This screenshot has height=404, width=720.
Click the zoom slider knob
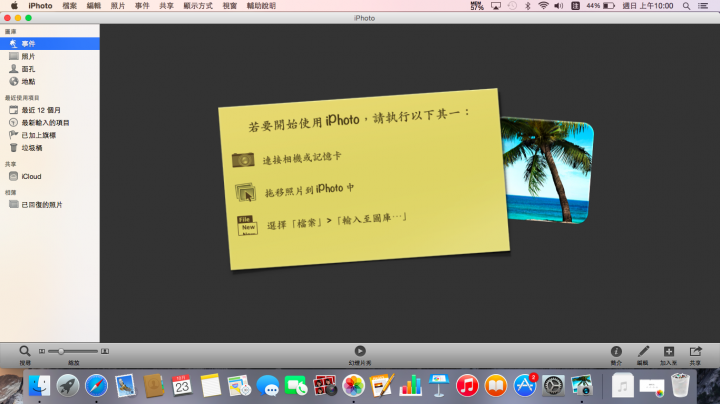[61, 351]
